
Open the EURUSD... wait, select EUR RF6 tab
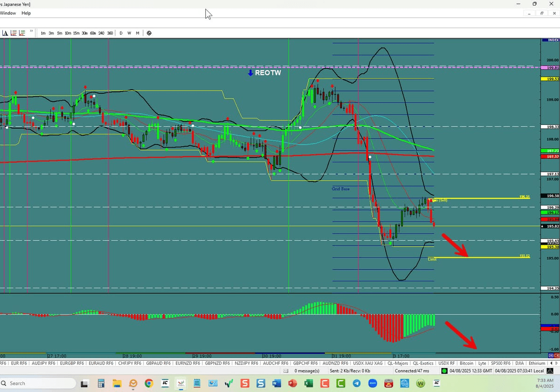19,363
